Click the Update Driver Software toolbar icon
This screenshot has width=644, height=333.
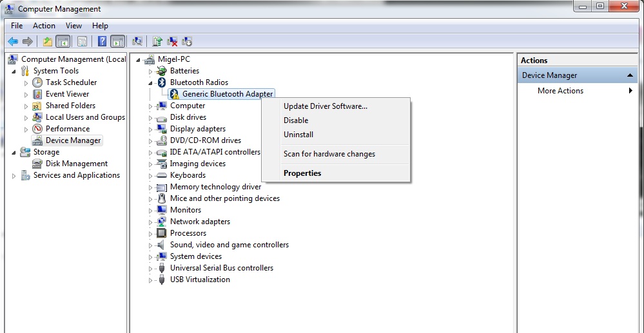tap(157, 41)
